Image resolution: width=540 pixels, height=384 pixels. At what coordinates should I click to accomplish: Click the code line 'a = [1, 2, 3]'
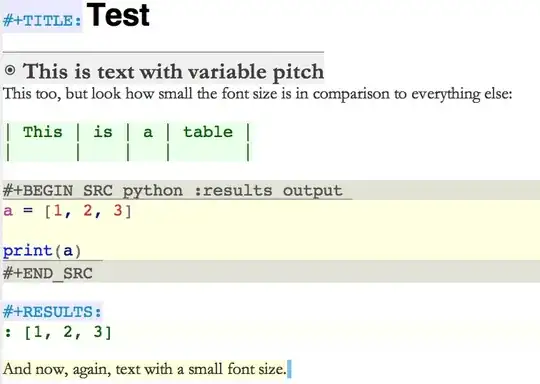point(68,211)
